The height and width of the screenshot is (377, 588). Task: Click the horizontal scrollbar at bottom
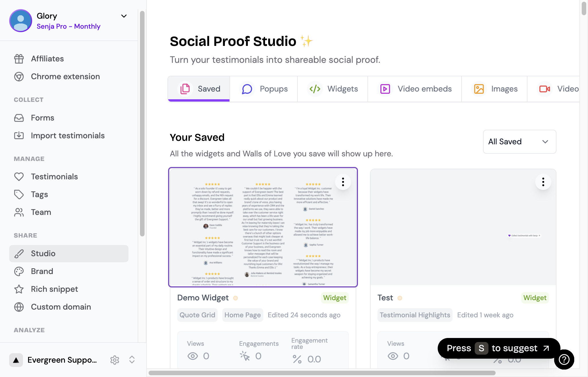pos(322,373)
